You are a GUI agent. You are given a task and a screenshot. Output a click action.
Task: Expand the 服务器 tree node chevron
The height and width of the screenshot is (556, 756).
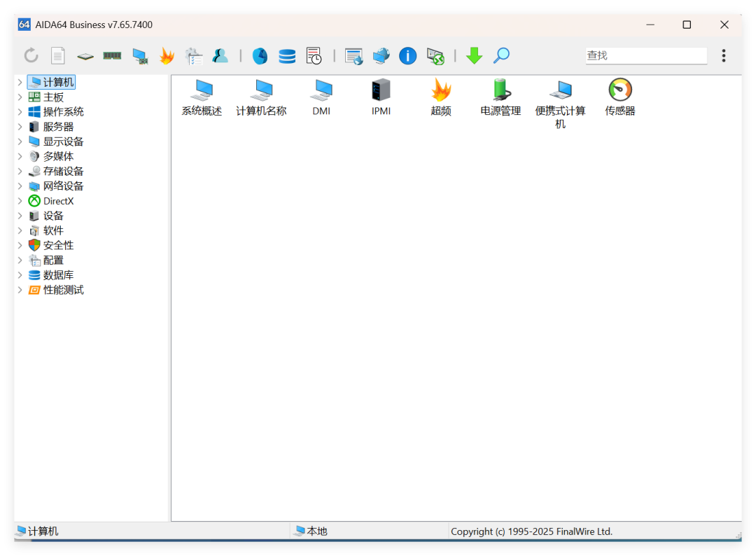point(20,127)
